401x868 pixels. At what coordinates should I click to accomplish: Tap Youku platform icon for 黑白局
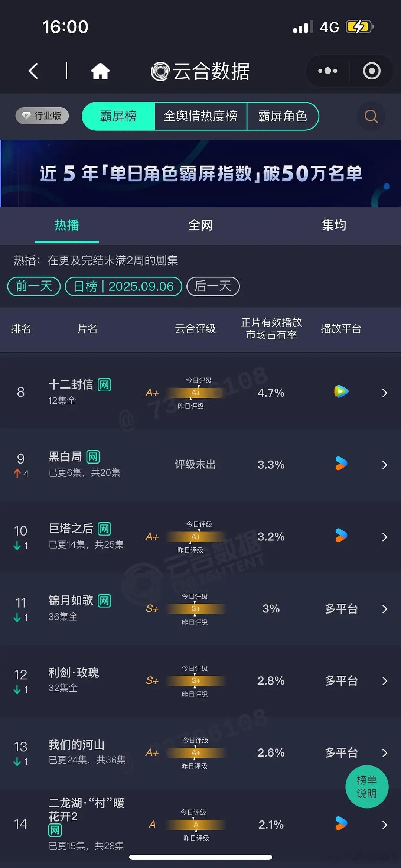click(341, 464)
